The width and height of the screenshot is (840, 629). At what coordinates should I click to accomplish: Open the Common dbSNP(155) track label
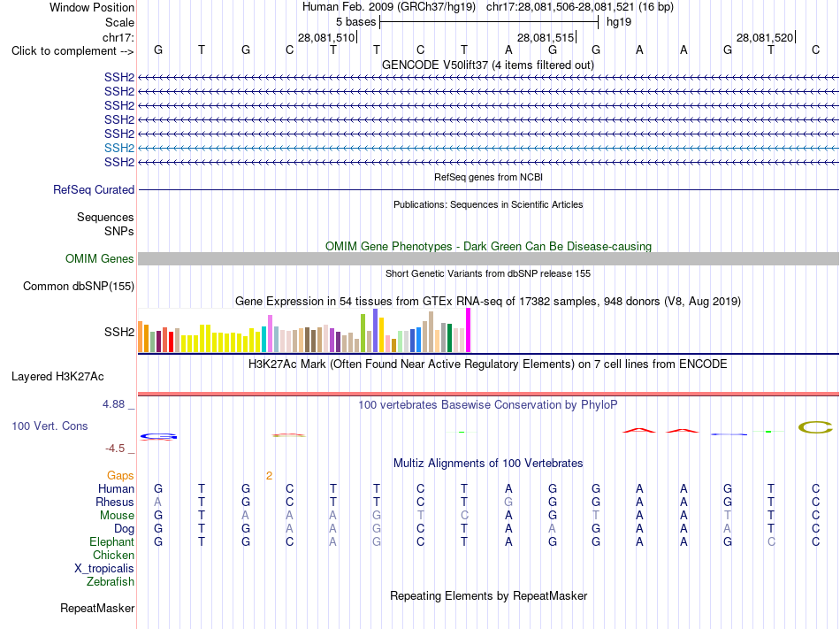point(78,286)
